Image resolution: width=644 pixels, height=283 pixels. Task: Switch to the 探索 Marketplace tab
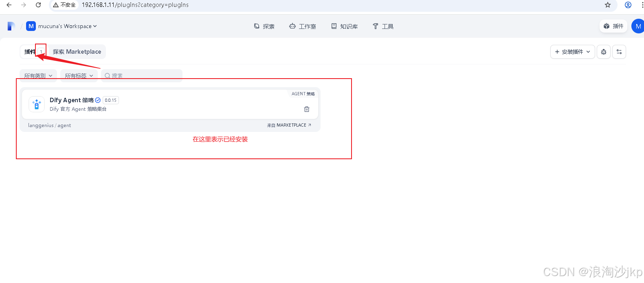[77, 52]
